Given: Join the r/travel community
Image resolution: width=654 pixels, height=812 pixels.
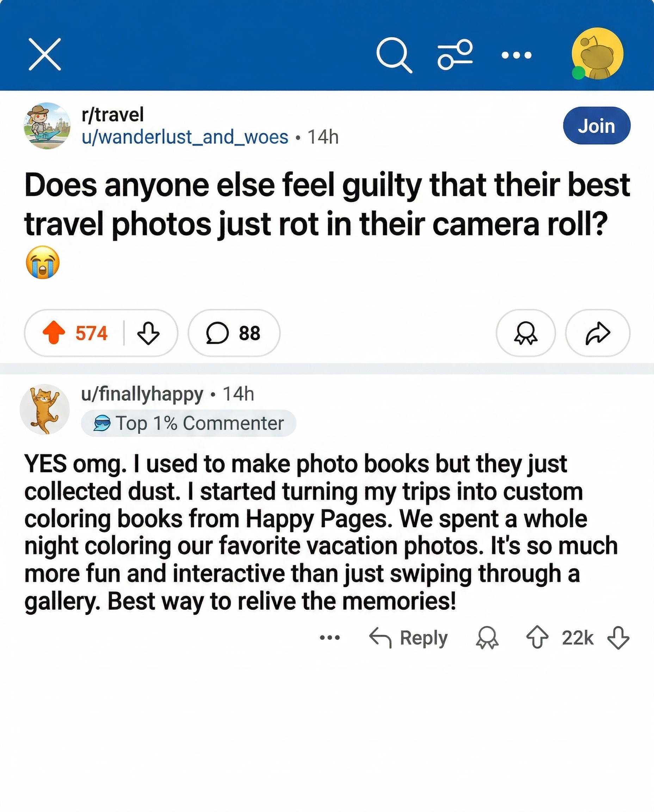Looking at the screenshot, I should click(x=597, y=125).
